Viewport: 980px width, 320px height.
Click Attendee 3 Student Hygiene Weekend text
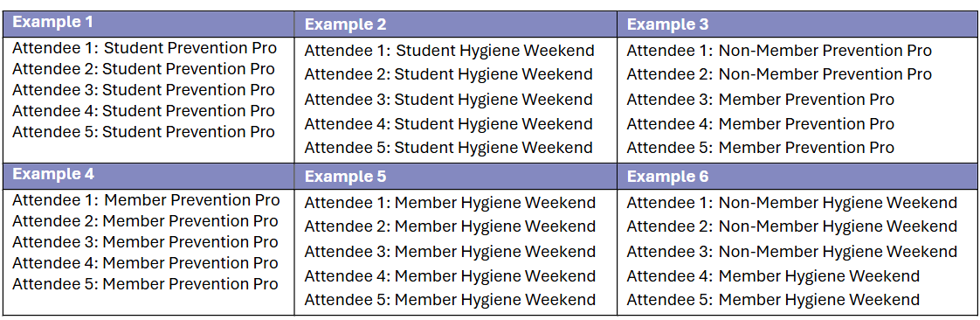(x=449, y=100)
